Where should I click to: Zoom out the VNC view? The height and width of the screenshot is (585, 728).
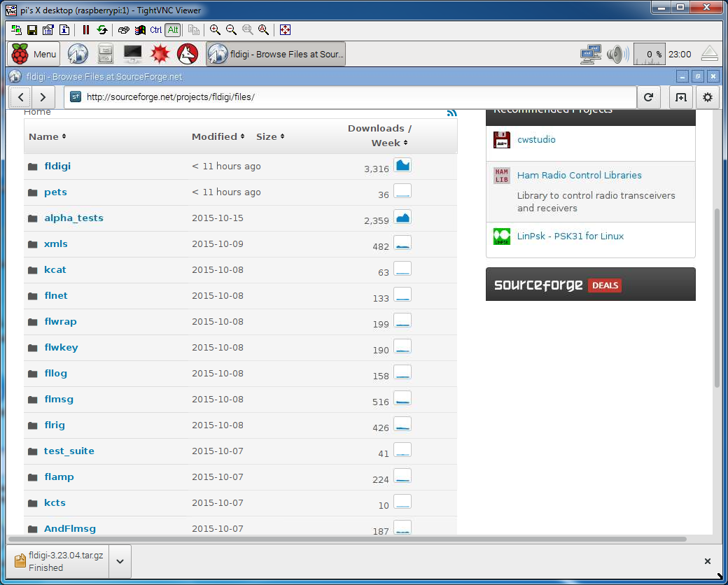(231, 30)
